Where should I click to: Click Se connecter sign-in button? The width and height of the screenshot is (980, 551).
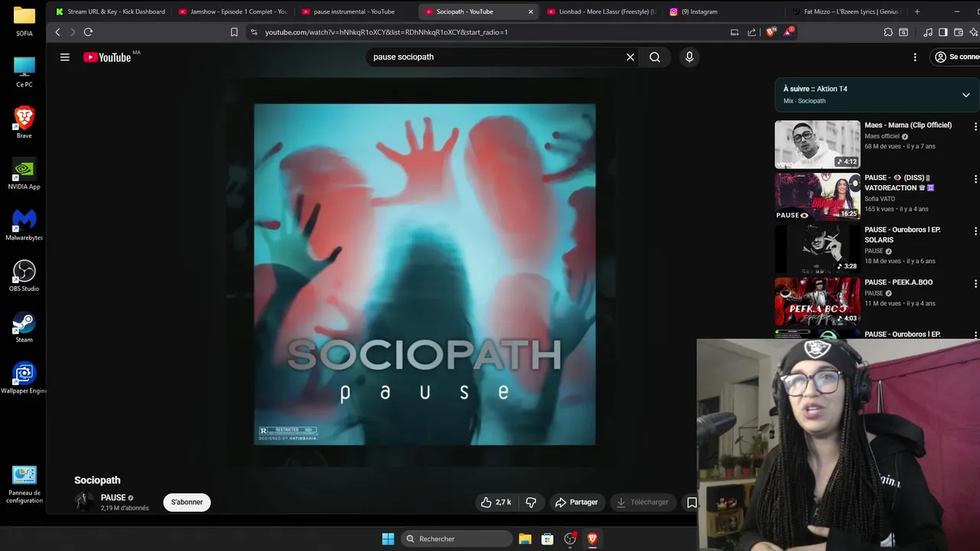pyautogui.click(x=957, y=57)
